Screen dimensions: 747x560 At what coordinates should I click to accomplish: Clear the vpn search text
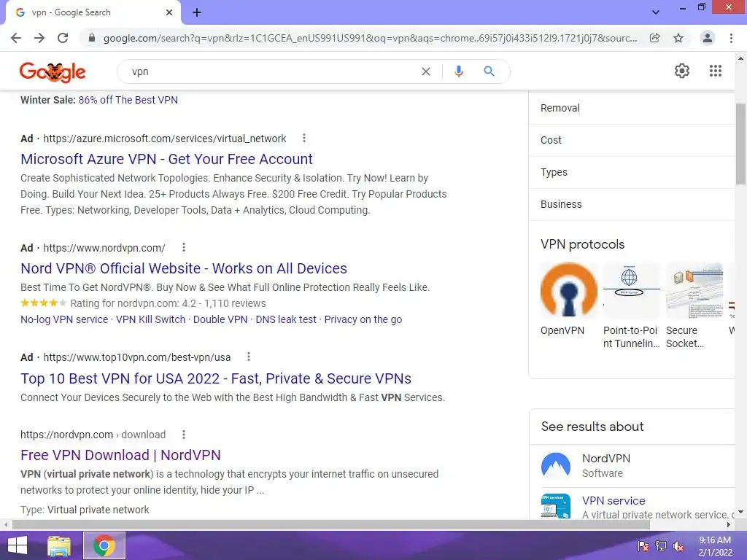point(426,71)
